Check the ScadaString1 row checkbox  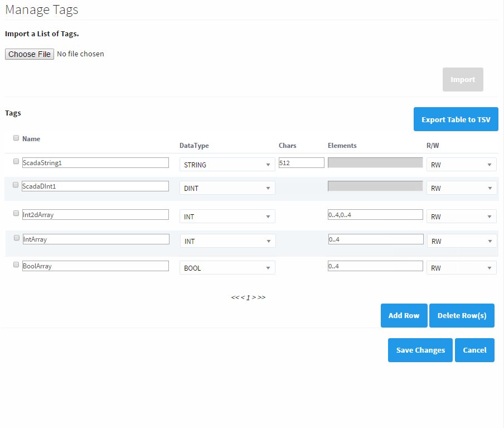(16, 162)
